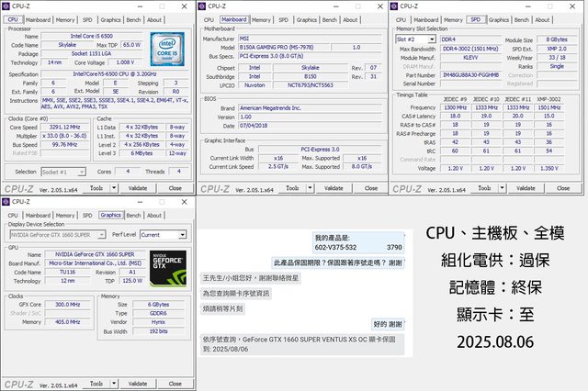Click the CPU-Z icon in the top-left CPU window title bar

8,6
